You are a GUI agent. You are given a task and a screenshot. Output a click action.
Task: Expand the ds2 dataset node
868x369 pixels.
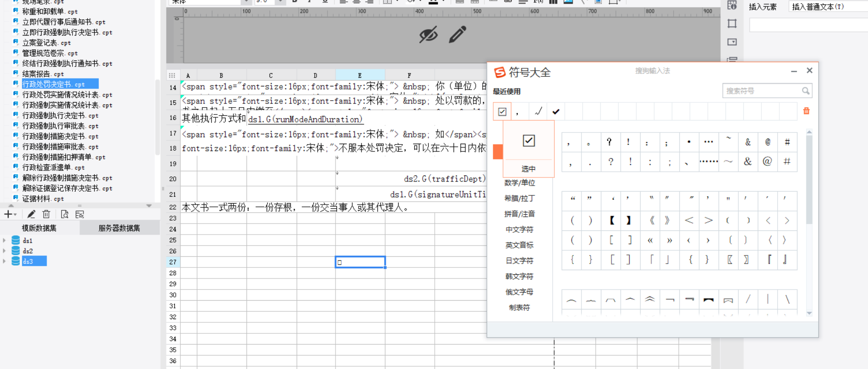pyautogui.click(x=5, y=251)
